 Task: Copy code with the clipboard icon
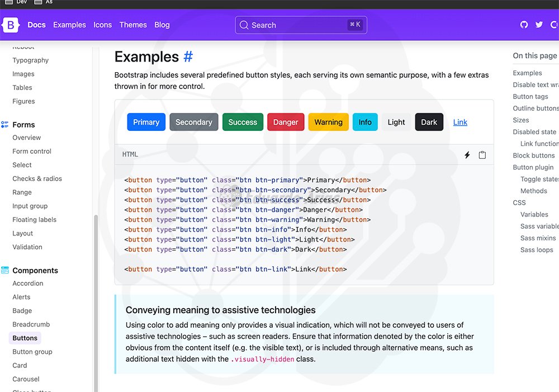pos(482,155)
